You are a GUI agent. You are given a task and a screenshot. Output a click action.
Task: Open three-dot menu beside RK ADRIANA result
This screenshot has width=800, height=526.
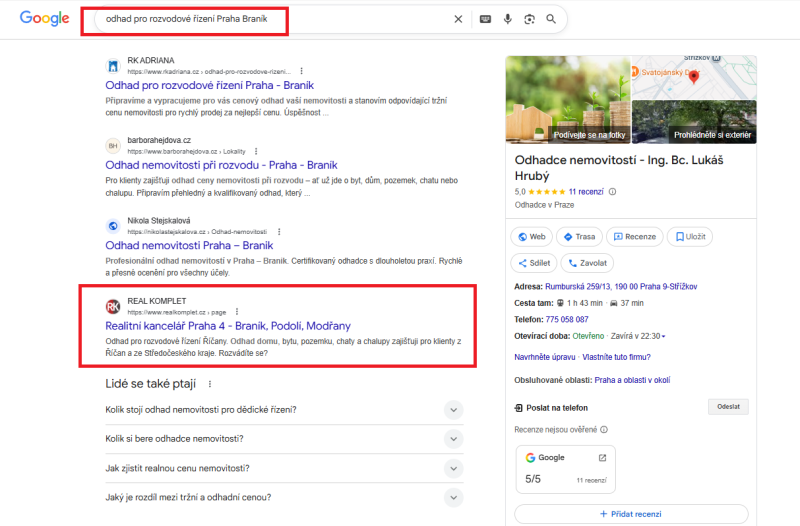point(298,72)
